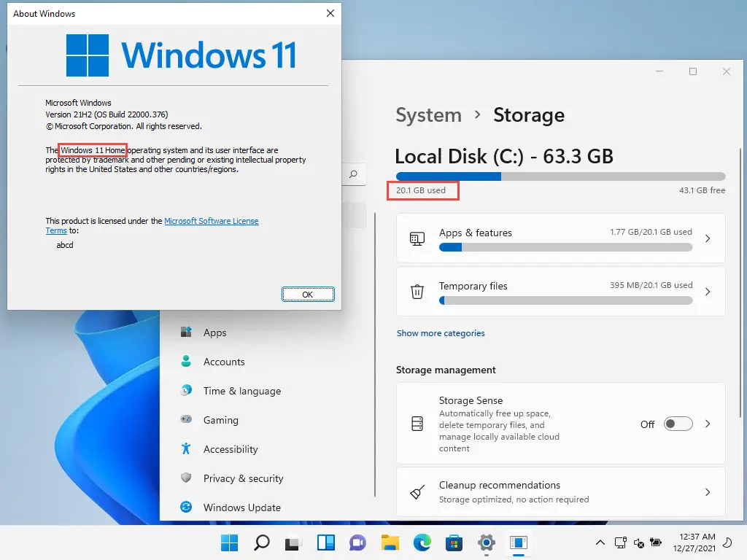Viewport: 747px width, 560px height.
Task: Click the Cleanup recommendations broom icon
Action: [417, 492]
